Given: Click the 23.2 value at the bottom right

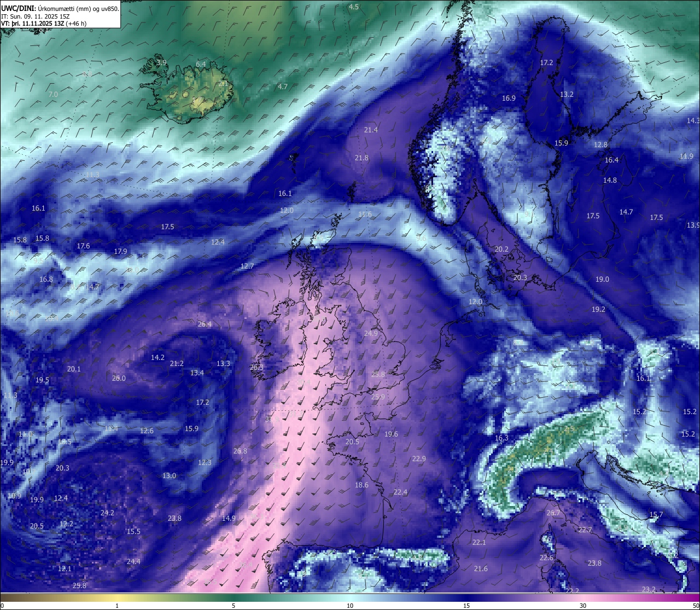Looking at the screenshot, I should 649,590.
